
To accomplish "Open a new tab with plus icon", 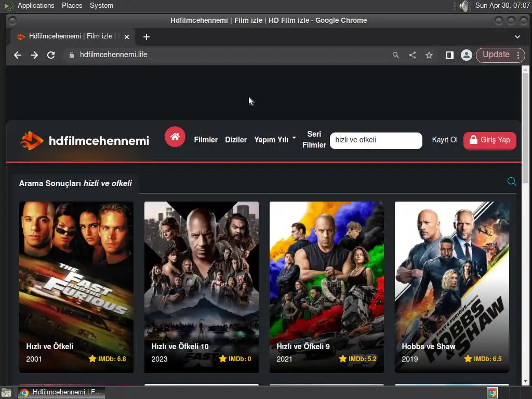I will point(146,37).
